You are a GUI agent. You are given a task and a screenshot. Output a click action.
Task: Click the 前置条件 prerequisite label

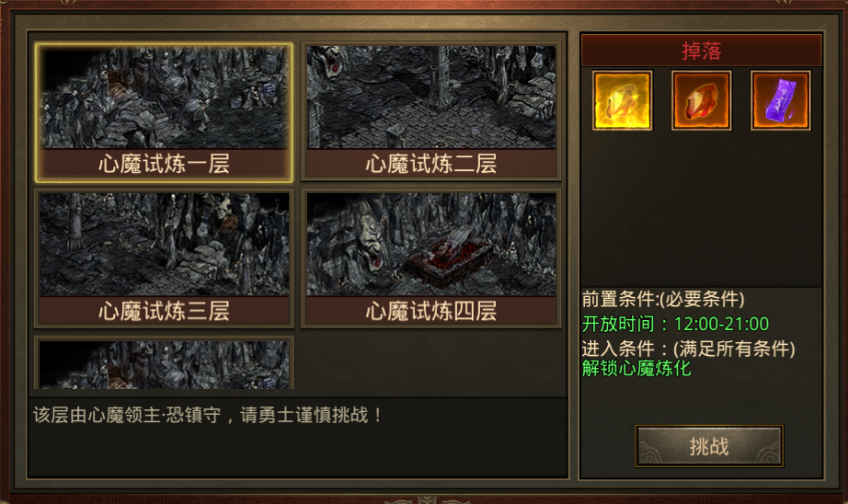663,299
